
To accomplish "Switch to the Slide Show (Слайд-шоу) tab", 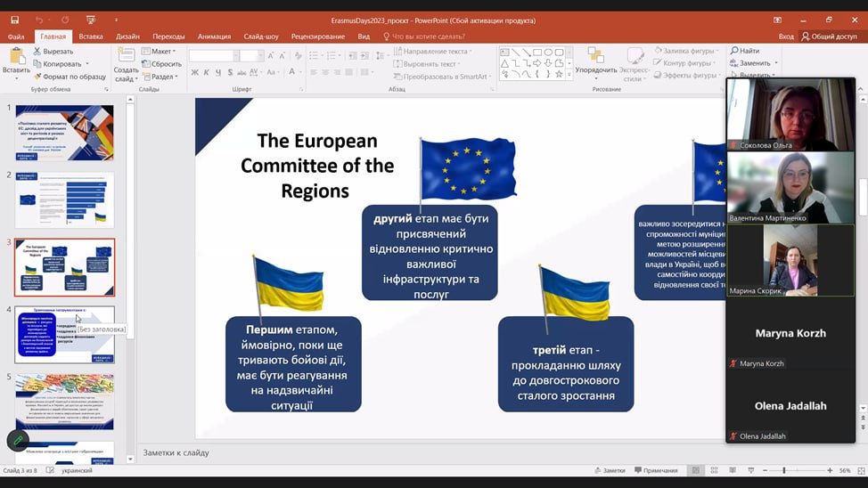I will pyautogui.click(x=261, y=37).
